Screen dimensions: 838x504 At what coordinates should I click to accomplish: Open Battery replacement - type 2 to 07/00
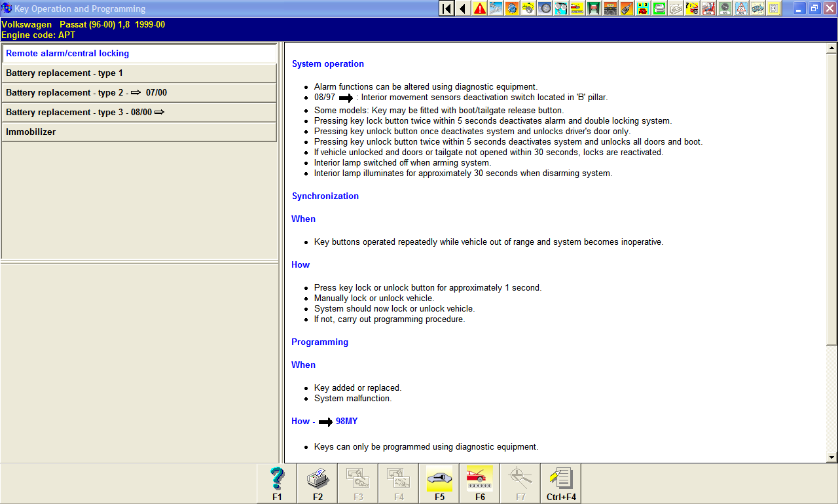(x=139, y=93)
